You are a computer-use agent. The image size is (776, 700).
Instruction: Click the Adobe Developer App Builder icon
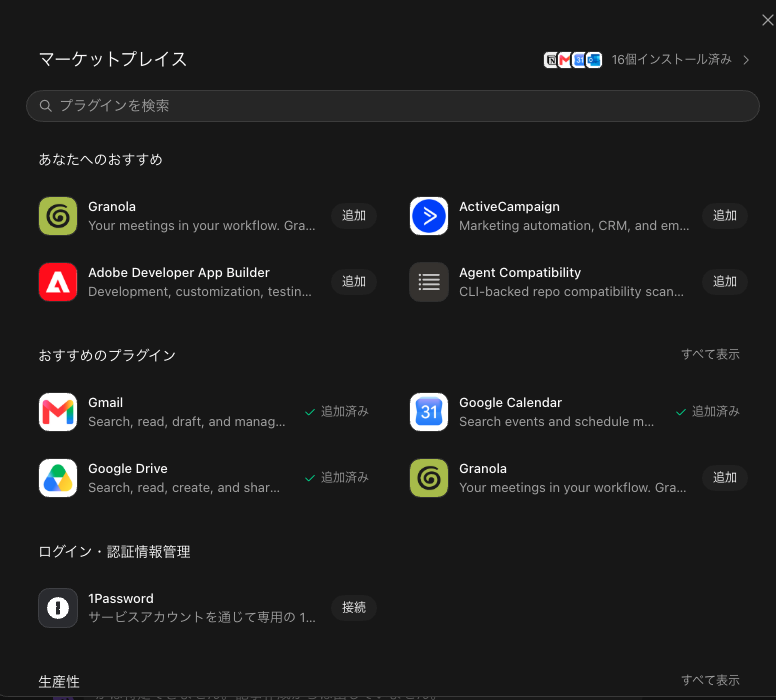pyautogui.click(x=58, y=282)
